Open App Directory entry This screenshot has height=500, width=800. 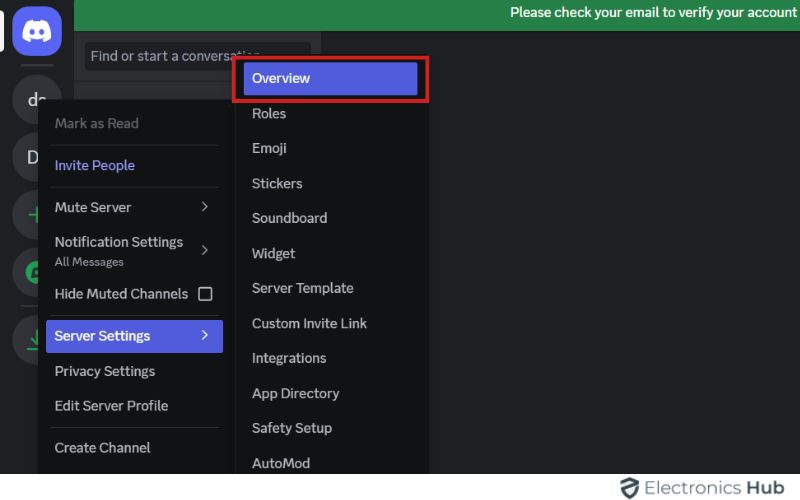(295, 393)
